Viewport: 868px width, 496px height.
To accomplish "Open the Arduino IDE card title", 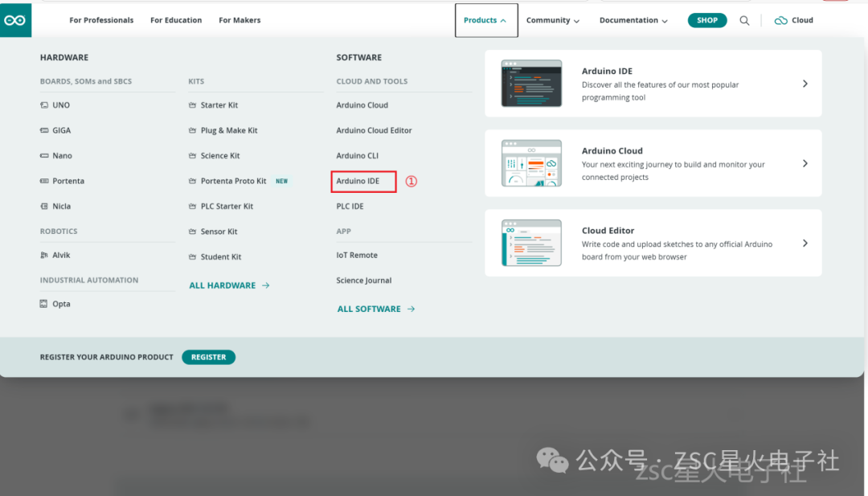I will coord(607,71).
